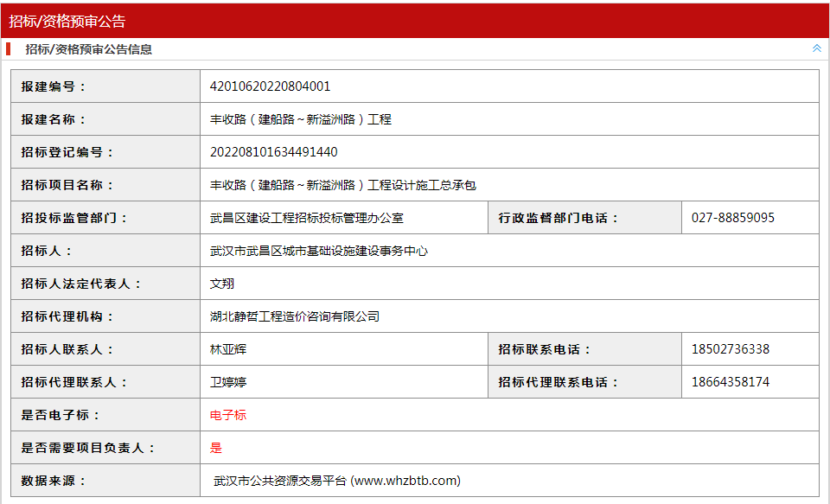Screen dimensions: 830x504
Task: Click the red 是 value for 项目负责人
Action: [x=216, y=447]
